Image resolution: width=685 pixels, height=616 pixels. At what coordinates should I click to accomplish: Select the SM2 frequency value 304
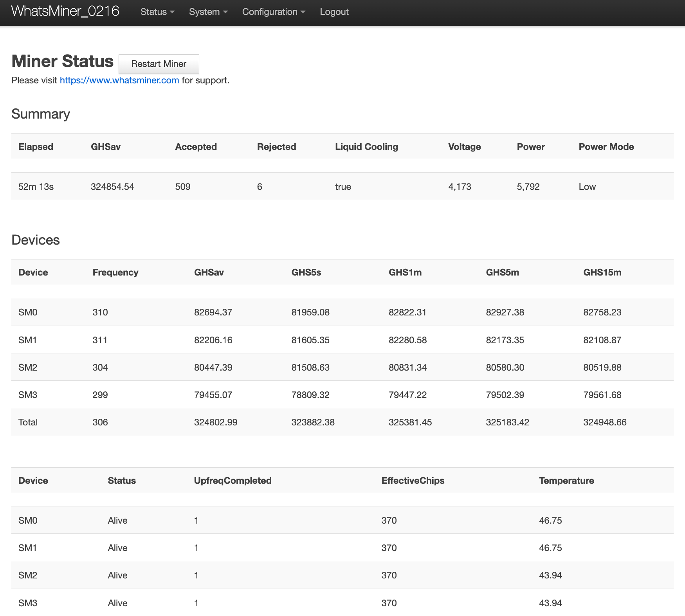[100, 367]
